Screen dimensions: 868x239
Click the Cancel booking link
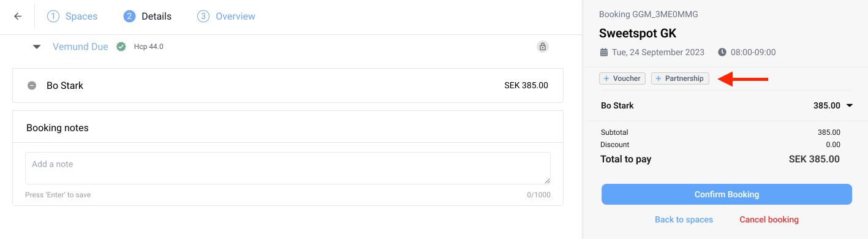[x=769, y=219]
